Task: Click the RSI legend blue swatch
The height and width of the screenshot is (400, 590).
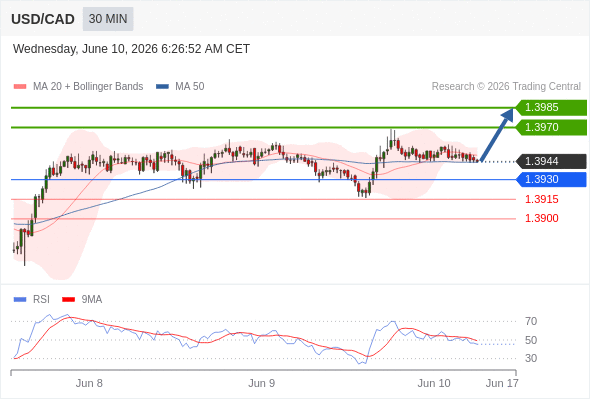Action: pos(20,300)
